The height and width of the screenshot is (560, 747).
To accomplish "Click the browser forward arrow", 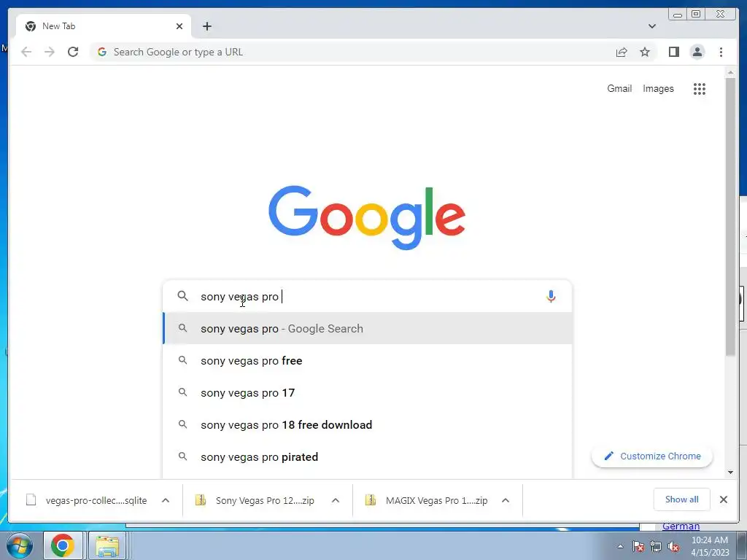I will click(49, 52).
